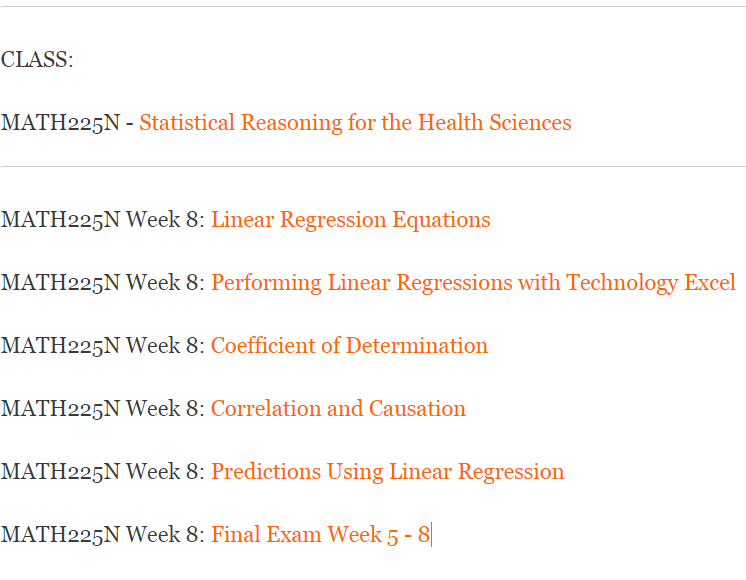This screenshot has width=746, height=580.
Task: Click the Final Exam Week 5 - 8 link
Action: point(320,535)
